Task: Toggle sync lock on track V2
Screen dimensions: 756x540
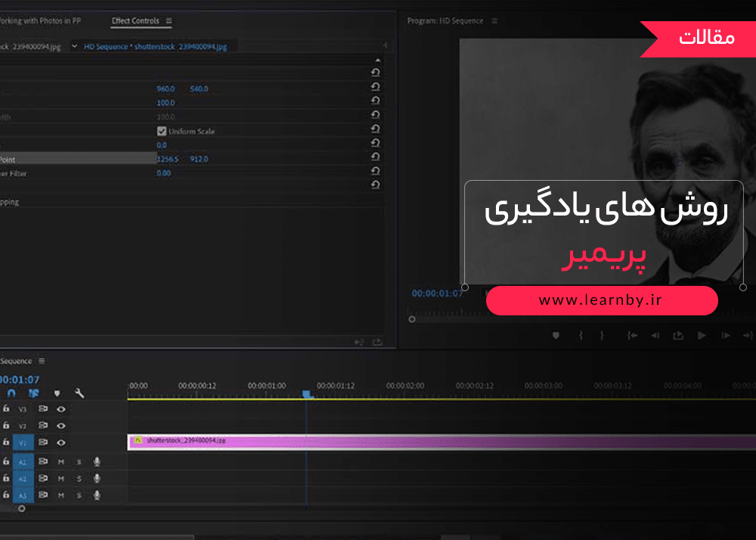Action: pos(43,425)
